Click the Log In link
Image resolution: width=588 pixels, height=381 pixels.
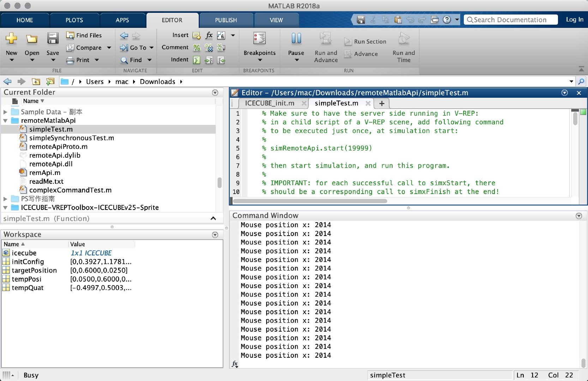click(574, 19)
